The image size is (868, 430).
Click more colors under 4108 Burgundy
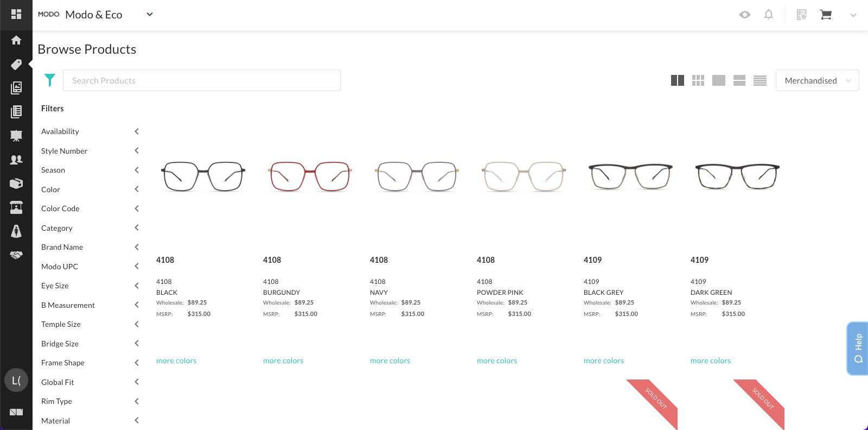point(283,361)
